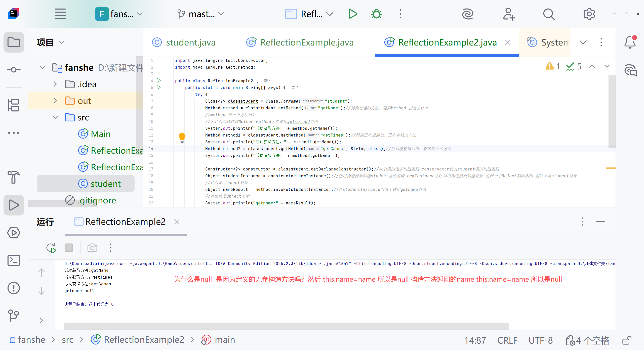Image resolution: width=644 pixels, height=350 pixels.
Task: Rerun ReflectionExample2 in the run panel
Action: coord(51,248)
